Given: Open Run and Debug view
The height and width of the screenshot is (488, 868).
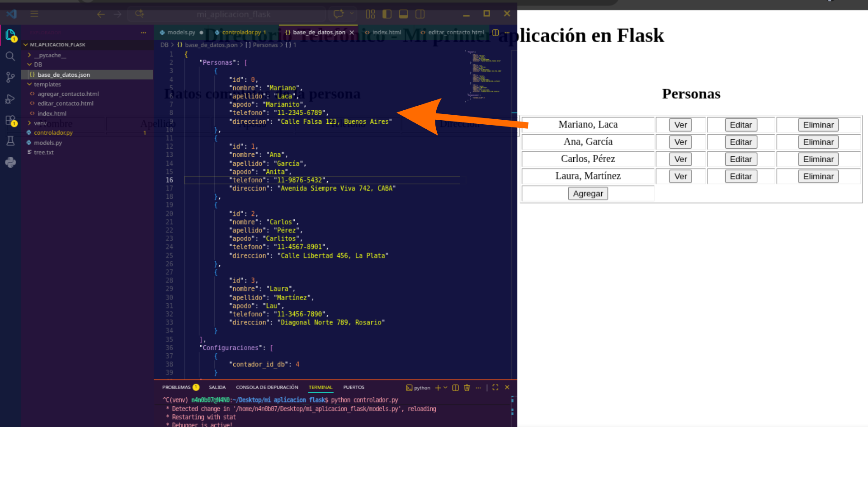Looking at the screenshot, I should coord(10,99).
